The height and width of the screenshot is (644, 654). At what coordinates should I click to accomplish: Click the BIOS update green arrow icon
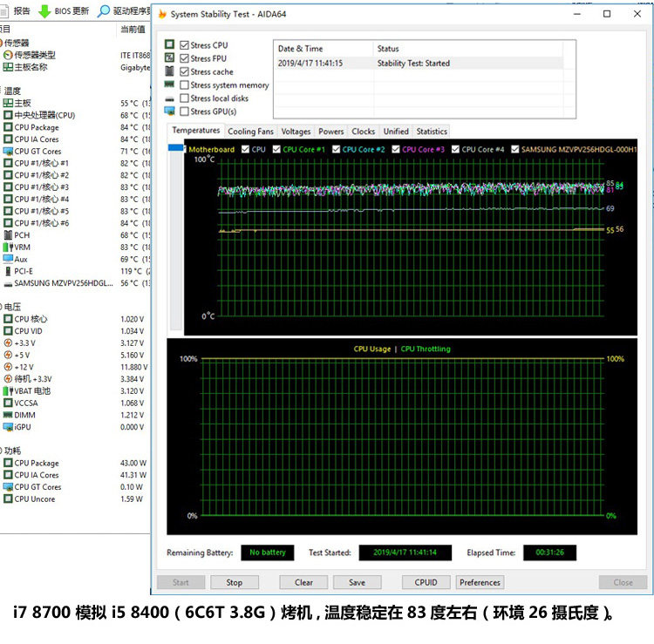[44, 11]
